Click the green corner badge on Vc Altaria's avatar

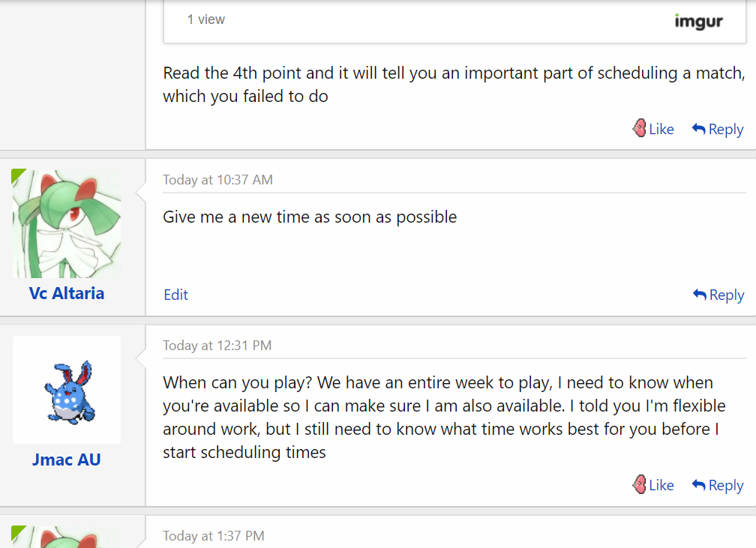[18, 175]
